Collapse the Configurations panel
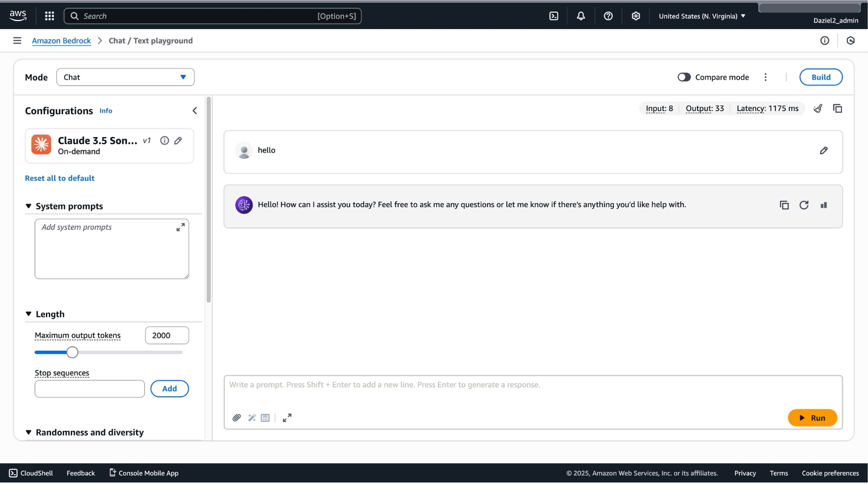This screenshot has width=868, height=484. coord(195,111)
